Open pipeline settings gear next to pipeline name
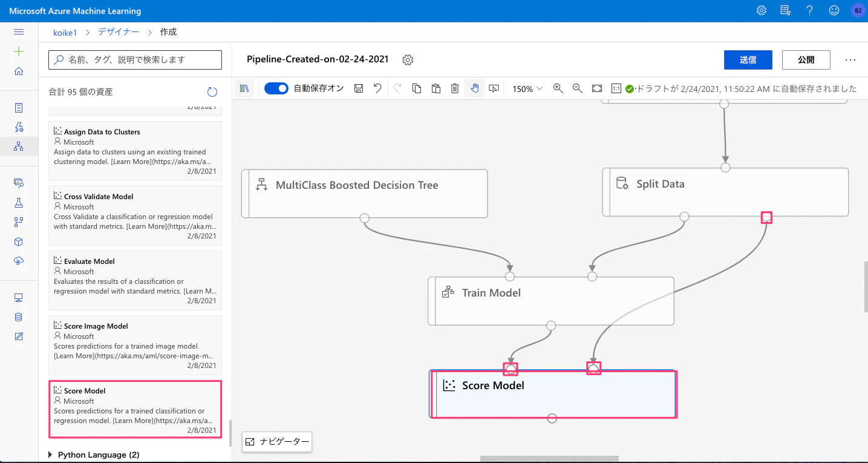The width and height of the screenshot is (868, 463). coord(408,60)
